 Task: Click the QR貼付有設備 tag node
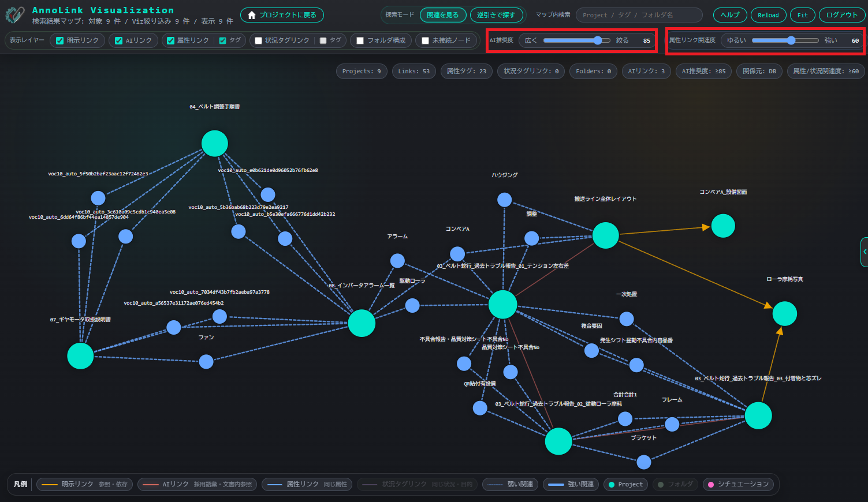coord(480,408)
